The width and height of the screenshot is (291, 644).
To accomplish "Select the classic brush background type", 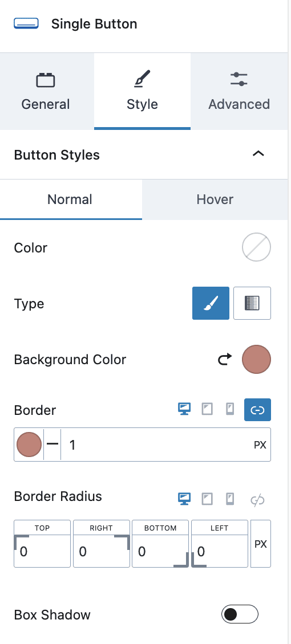I will (x=211, y=303).
